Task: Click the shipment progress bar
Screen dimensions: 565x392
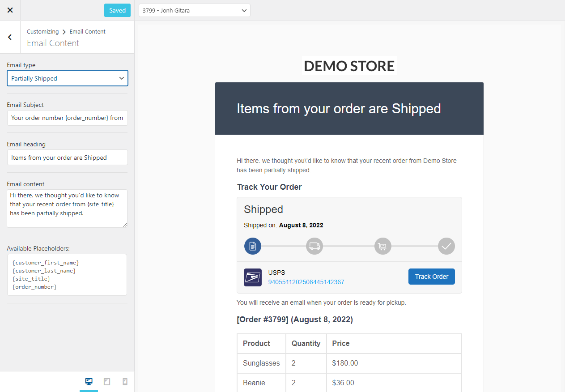Action: (x=349, y=246)
